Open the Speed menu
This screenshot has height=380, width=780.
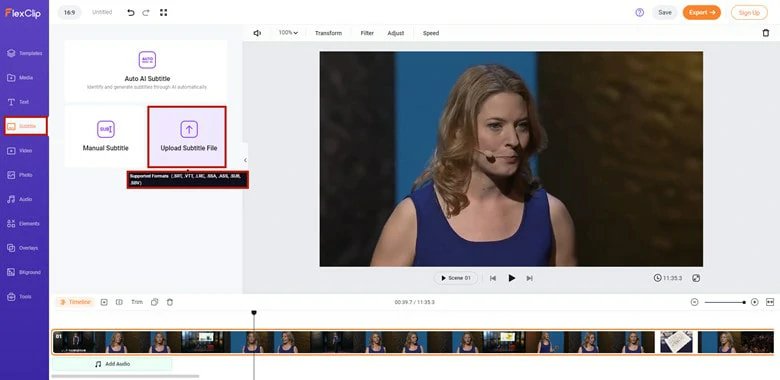pyautogui.click(x=431, y=33)
